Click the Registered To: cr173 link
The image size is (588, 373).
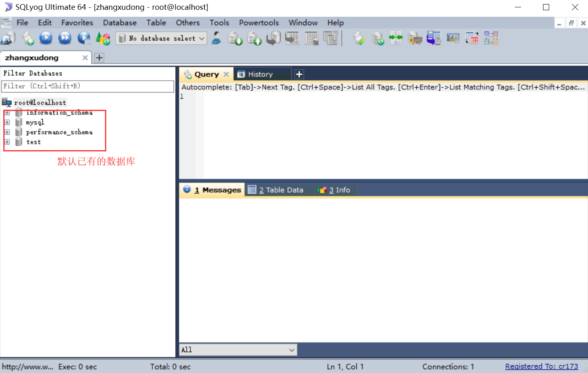tap(541, 366)
